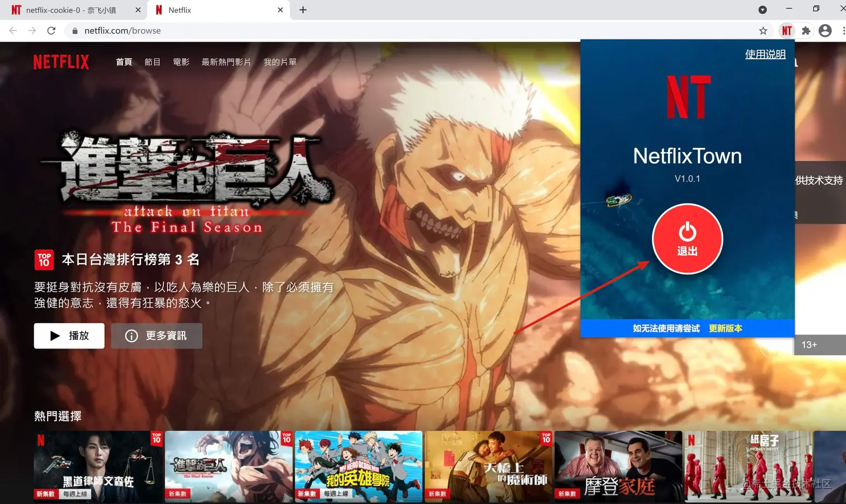The height and width of the screenshot is (504, 846).
Task: View site info via lock icon
Action: pyautogui.click(x=75, y=31)
